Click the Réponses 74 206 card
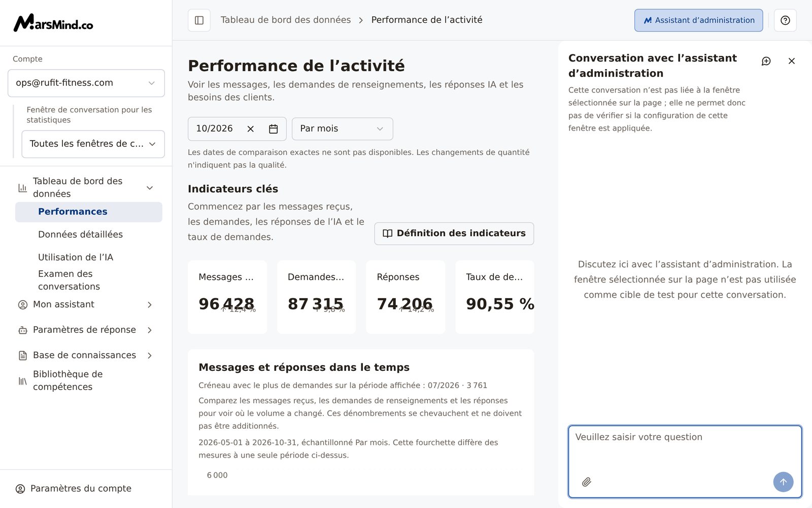812x508 pixels. click(405, 297)
